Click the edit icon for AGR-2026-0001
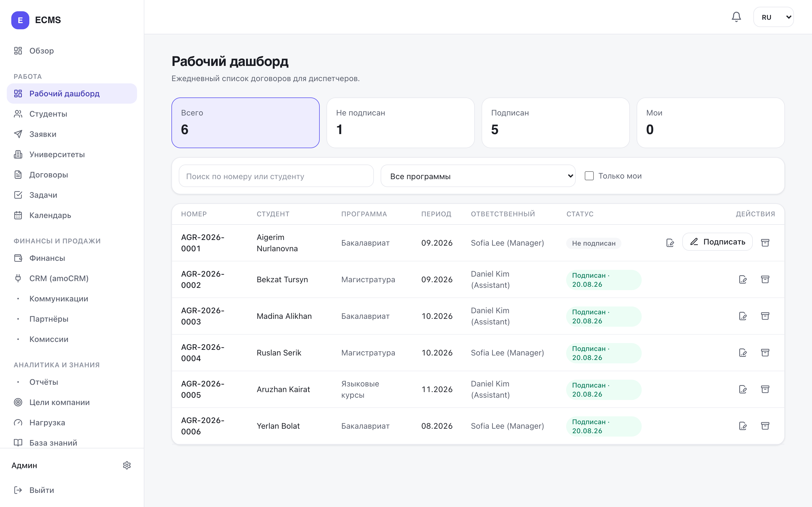The image size is (812, 507). coord(670,243)
